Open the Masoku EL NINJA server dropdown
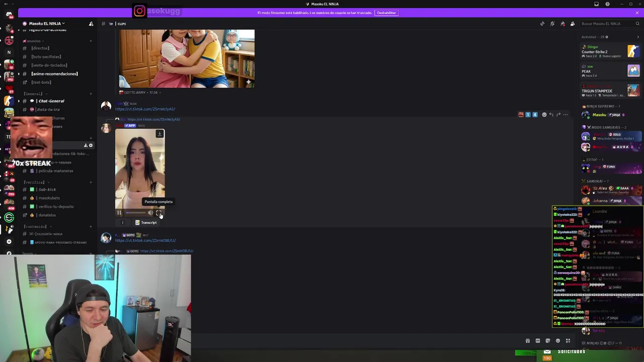 [x=47, y=24]
